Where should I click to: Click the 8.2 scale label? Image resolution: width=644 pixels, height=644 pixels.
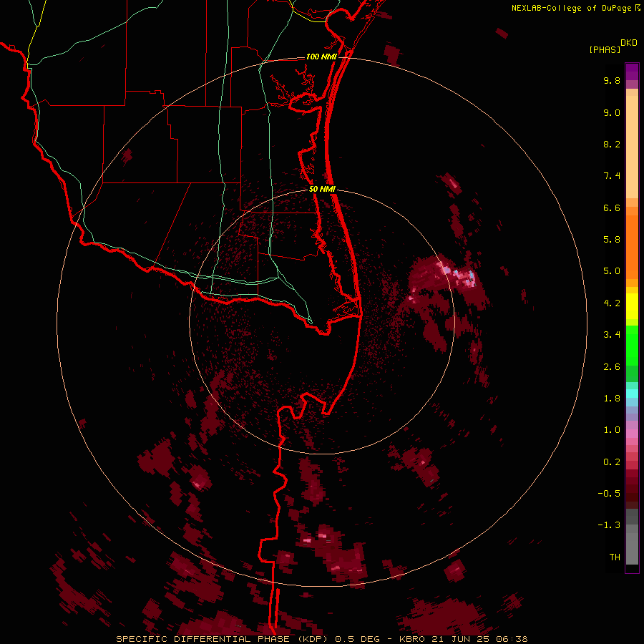tap(612, 145)
